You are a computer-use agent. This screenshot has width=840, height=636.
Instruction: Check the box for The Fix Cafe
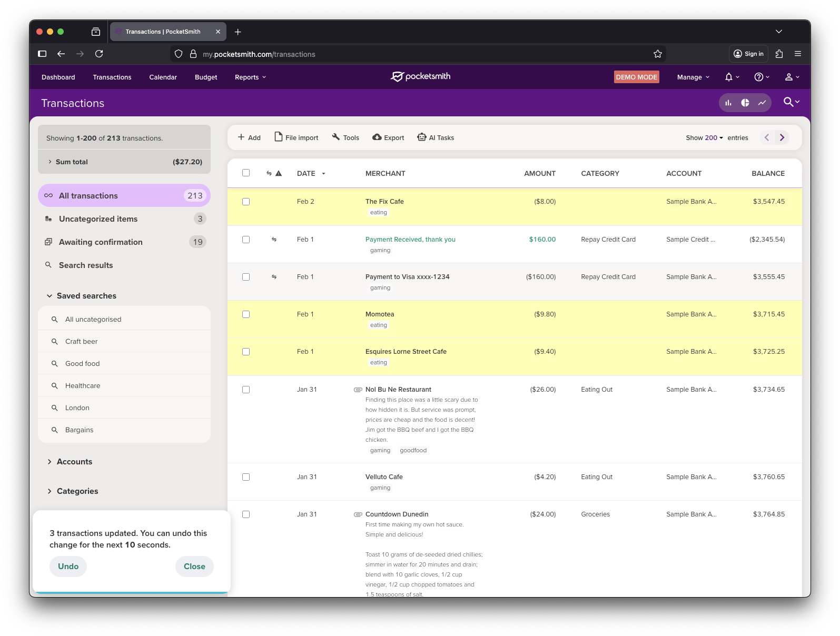click(246, 202)
